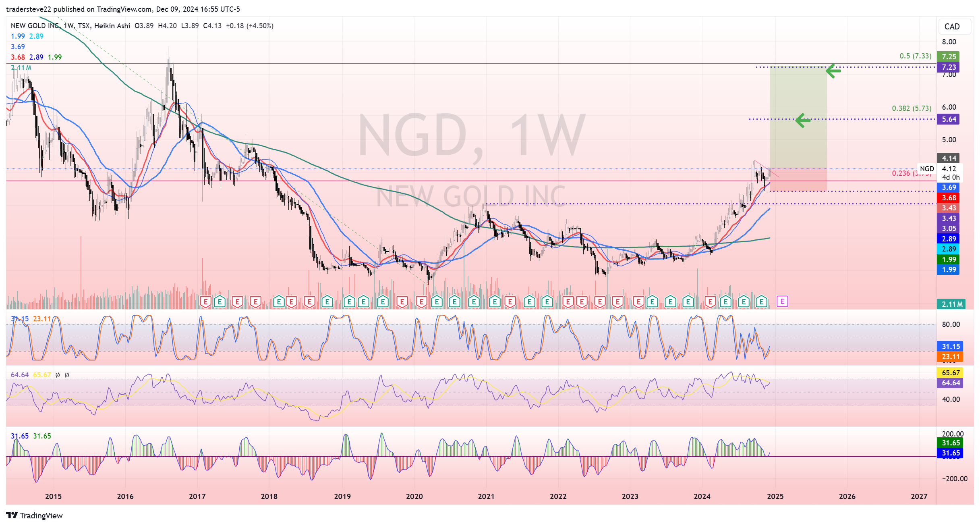
Task: Click the published-by header text at top
Action: point(123,9)
